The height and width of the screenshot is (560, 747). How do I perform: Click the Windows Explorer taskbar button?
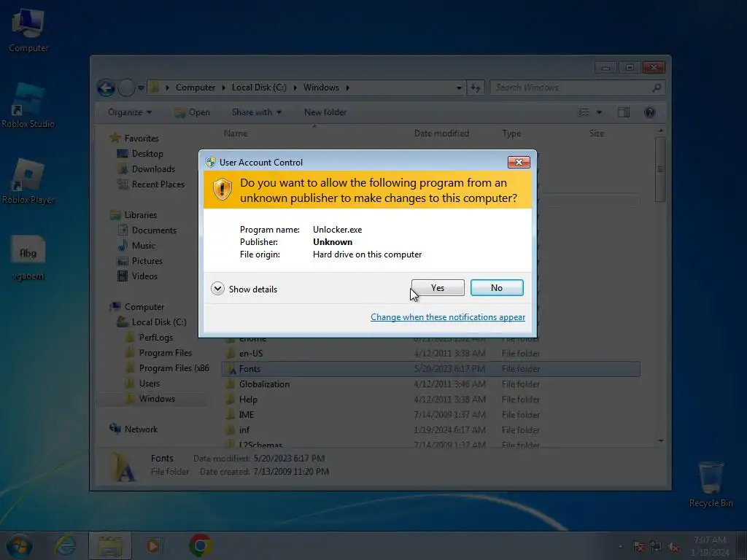110,545
